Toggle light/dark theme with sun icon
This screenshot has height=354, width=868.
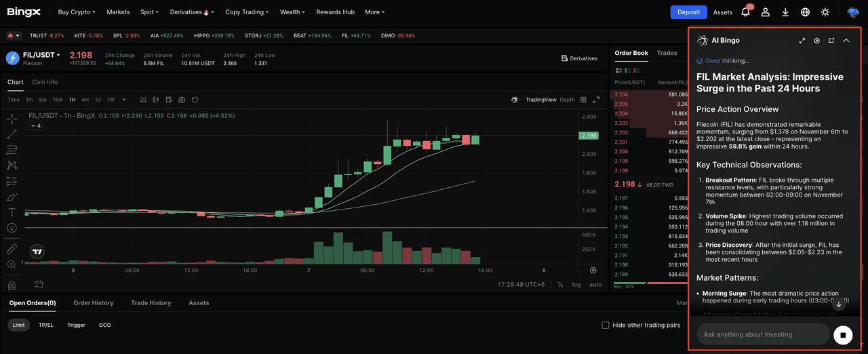[825, 12]
